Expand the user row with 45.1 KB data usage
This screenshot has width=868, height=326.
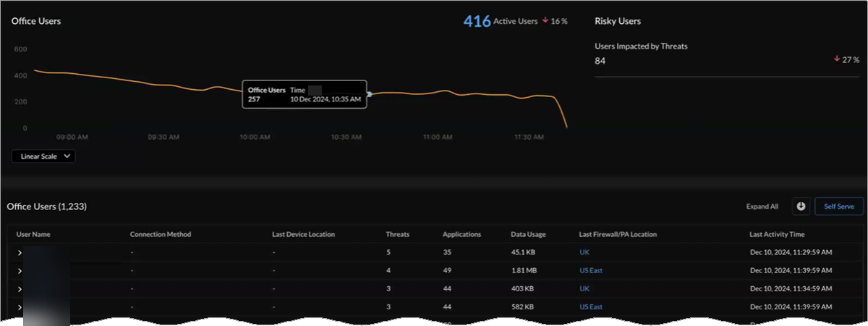(x=20, y=252)
